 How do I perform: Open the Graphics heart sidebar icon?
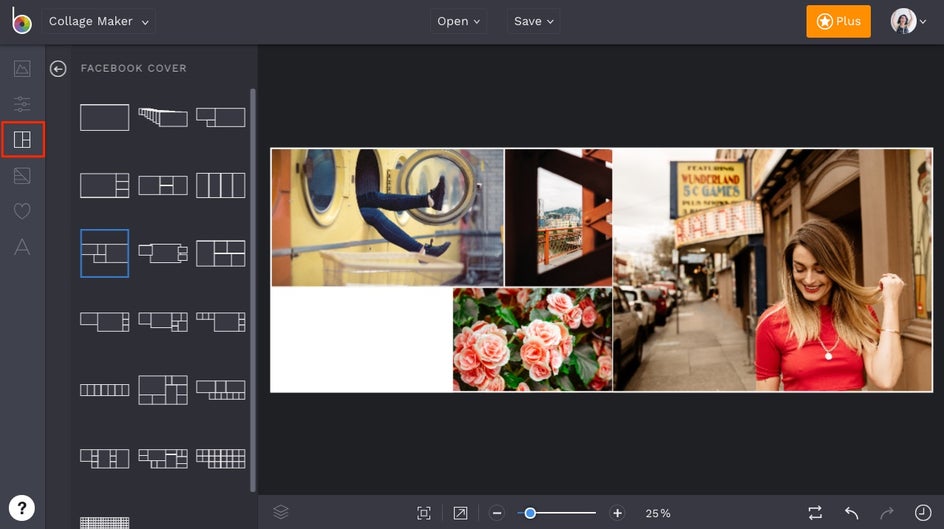[x=22, y=211]
